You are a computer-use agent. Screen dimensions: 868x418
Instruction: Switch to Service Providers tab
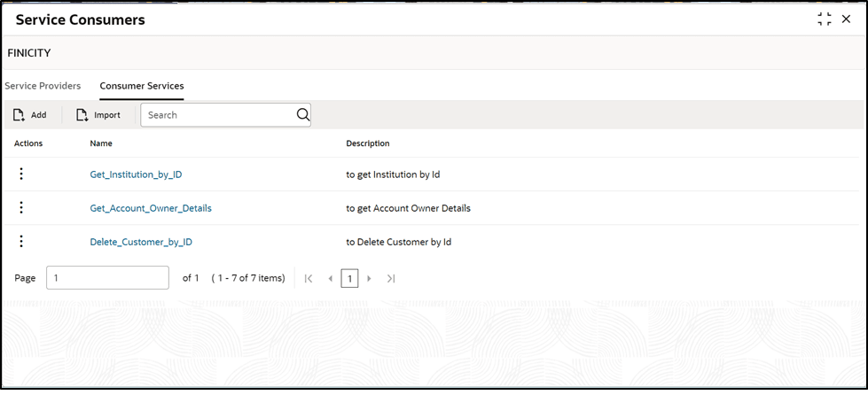pos(43,86)
